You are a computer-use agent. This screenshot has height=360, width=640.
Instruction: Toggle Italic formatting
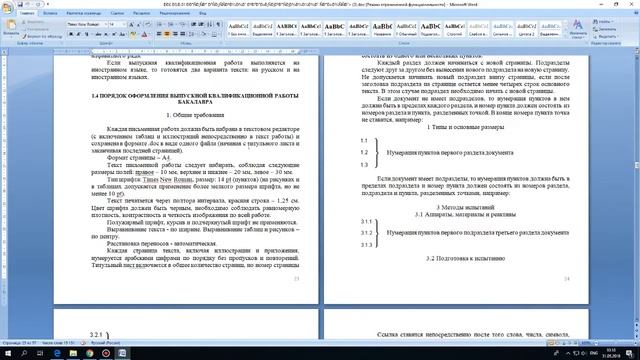point(79,34)
